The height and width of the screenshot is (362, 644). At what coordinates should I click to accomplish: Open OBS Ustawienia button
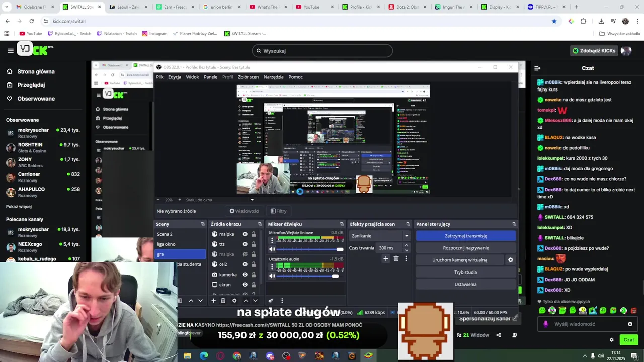click(x=466, y=284)
